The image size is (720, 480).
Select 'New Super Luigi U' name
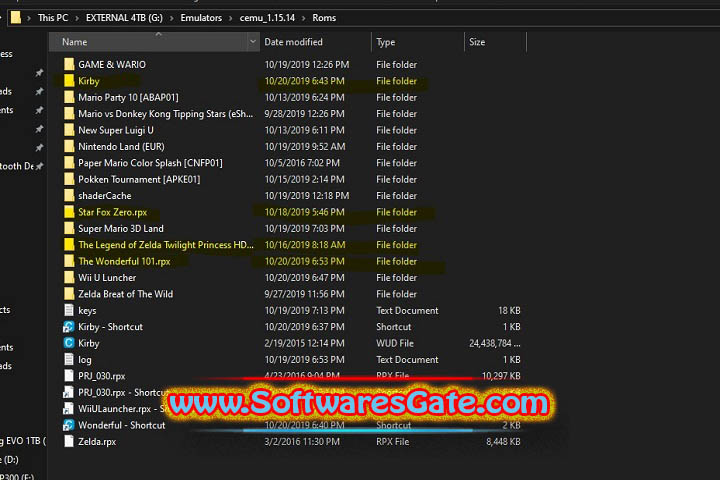pos(116,130)
